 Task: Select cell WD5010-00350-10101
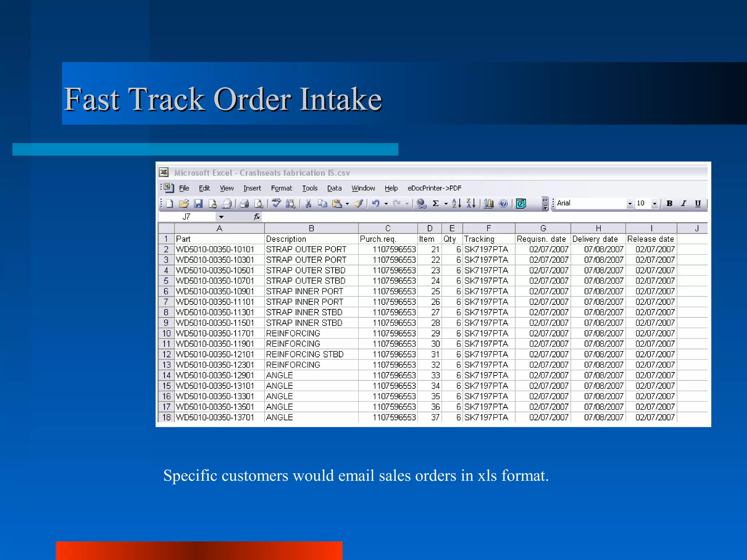[x=219, y=249]
